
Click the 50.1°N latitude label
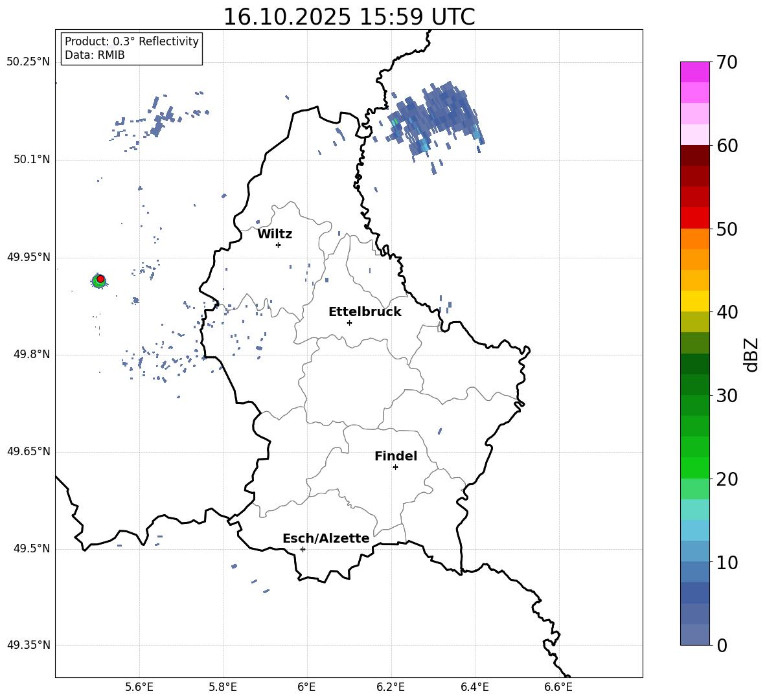pyautogui.click(x=31, y=160)
